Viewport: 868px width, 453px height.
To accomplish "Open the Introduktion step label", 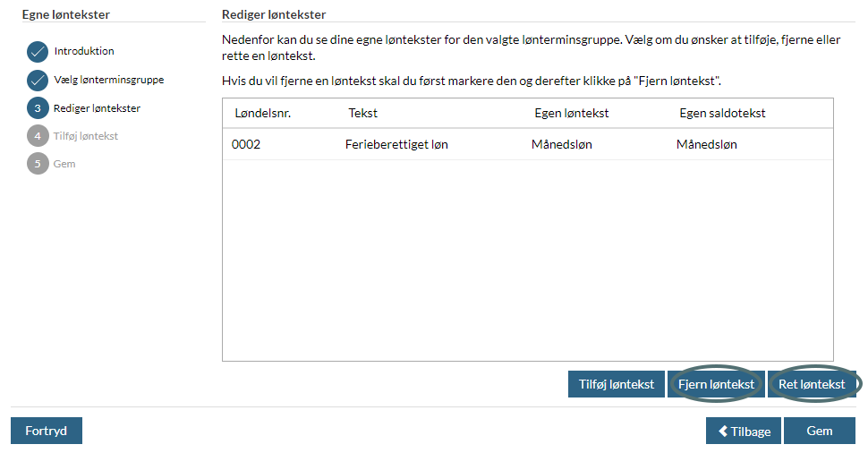I will tap(84, 51).
